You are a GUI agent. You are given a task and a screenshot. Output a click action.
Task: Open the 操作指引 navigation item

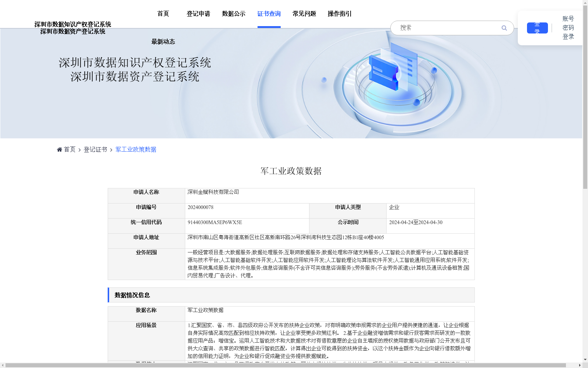tap(340, 14)
